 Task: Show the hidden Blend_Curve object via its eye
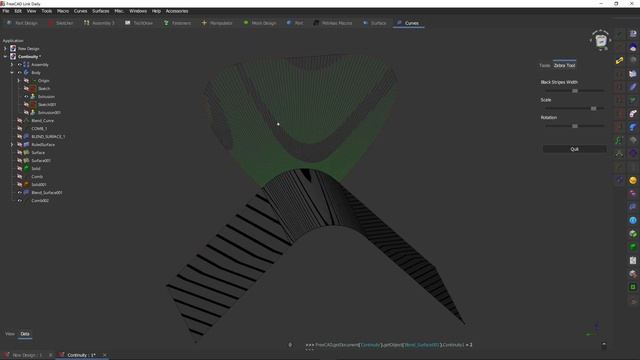click(x=20, y=121)
